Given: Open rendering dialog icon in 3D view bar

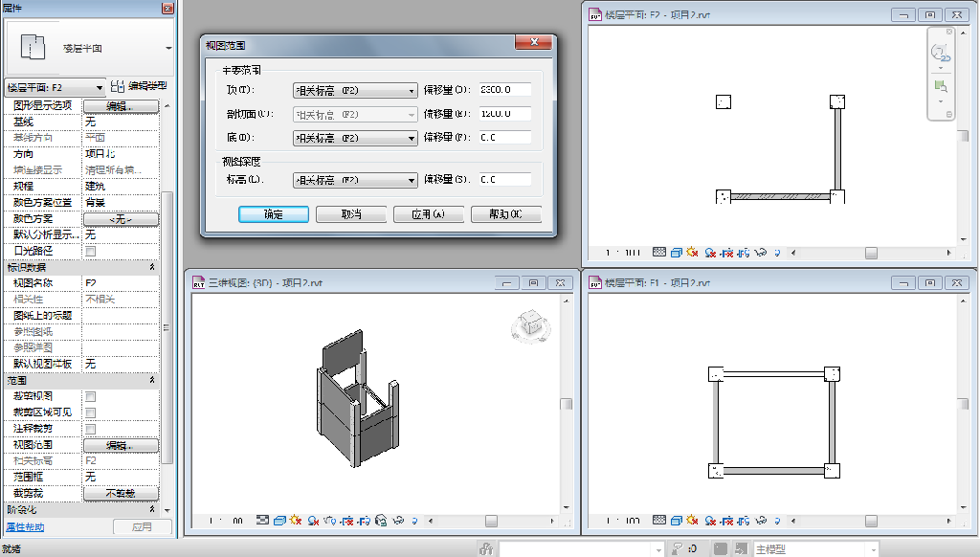Looking at the screenshot, I should tap(330, 520).
